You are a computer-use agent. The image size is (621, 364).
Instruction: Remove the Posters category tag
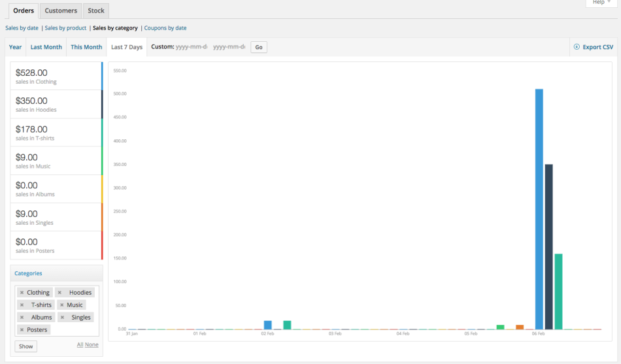click(22, 330)
